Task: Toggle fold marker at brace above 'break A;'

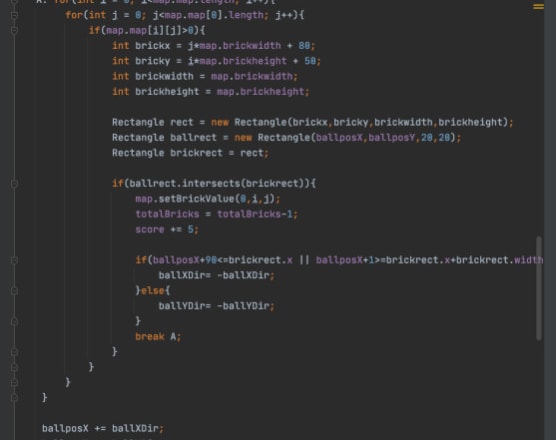Action: click(14, 321)
